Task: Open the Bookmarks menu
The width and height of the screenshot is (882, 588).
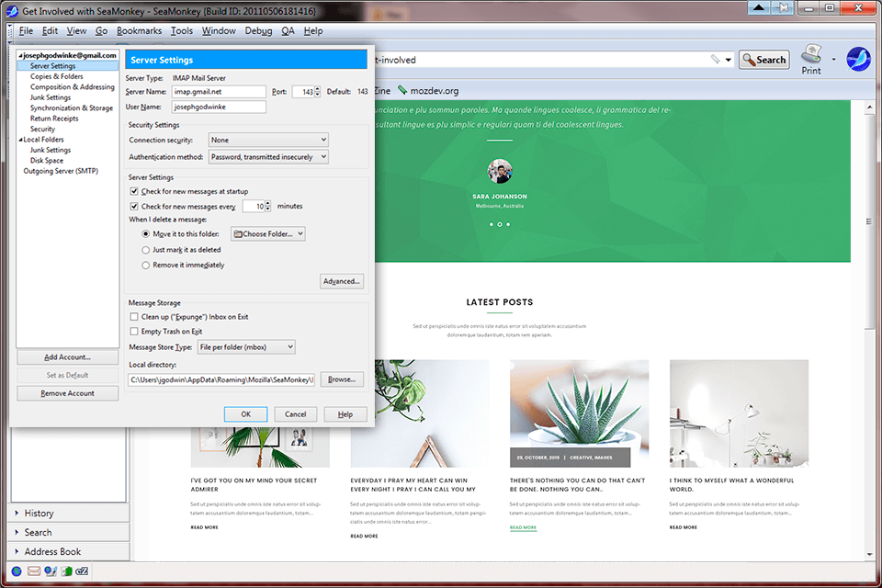Action: coord(139,30)
